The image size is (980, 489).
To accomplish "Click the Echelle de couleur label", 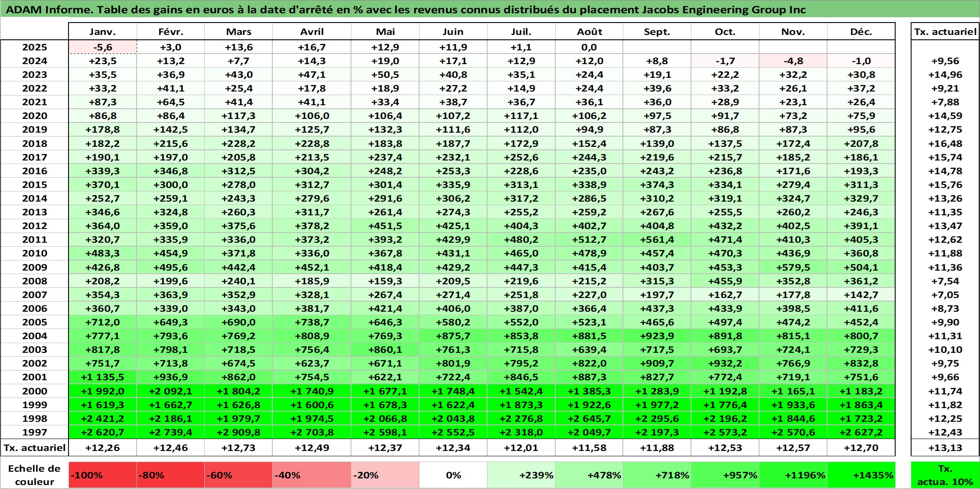I will (x=34, y=475).
